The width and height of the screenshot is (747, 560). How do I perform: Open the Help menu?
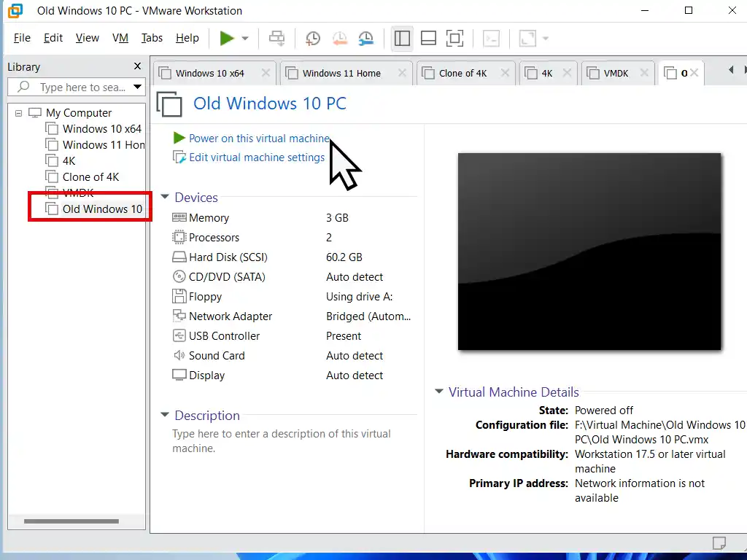pyautogui.click(x=187, y=38)
